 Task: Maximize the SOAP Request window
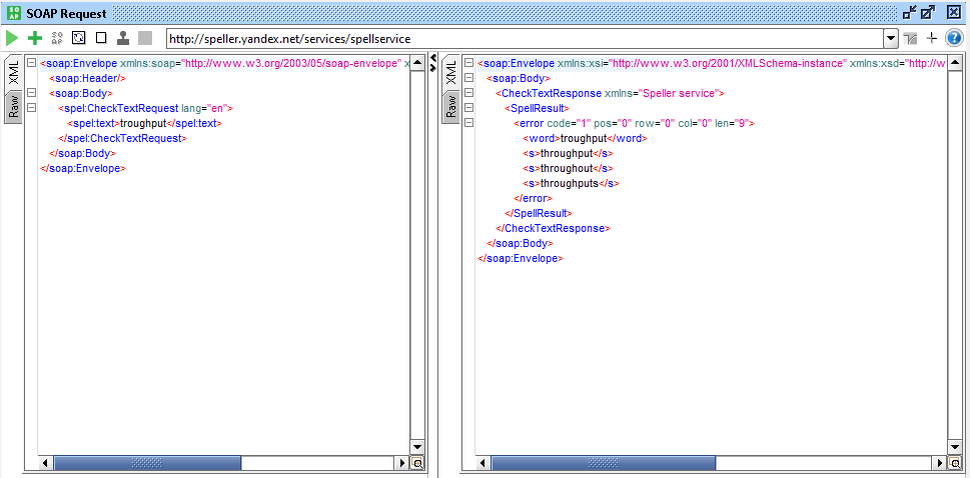click(x=928, y=13)
